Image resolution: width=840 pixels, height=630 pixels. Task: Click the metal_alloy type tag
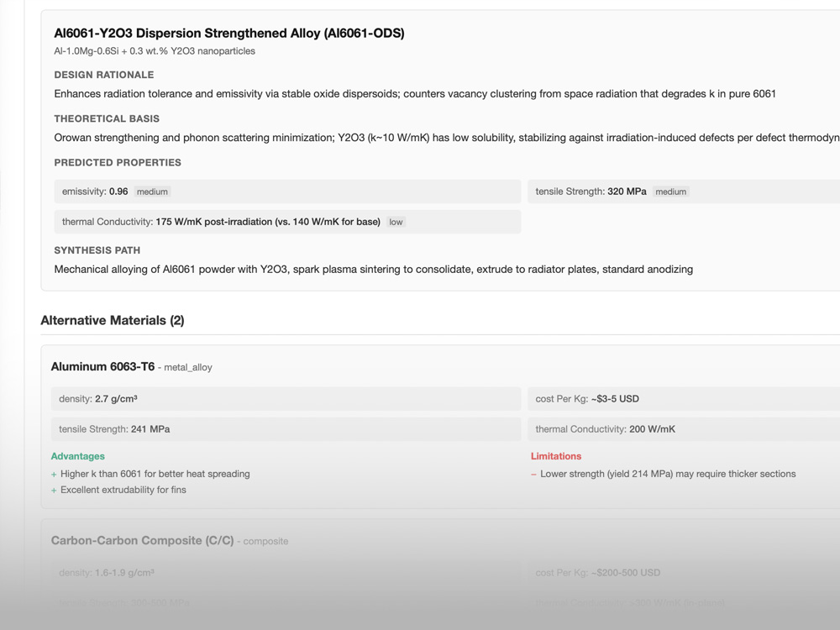(x=188, y=368)
